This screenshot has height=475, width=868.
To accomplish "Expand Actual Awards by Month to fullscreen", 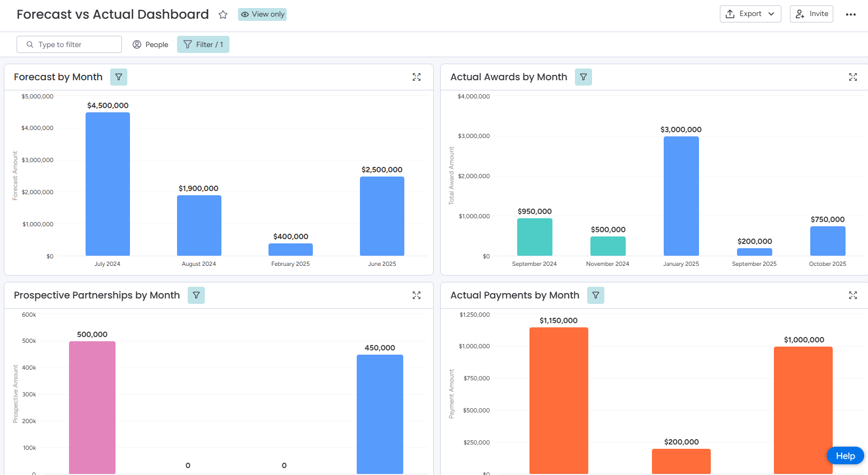I will point(853,77).
